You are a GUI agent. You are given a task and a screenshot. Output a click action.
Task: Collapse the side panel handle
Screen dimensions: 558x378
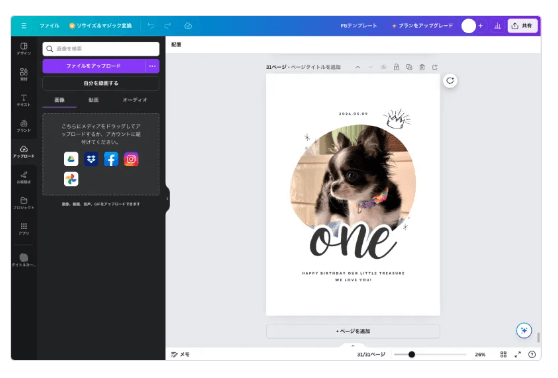coord(167,199)
